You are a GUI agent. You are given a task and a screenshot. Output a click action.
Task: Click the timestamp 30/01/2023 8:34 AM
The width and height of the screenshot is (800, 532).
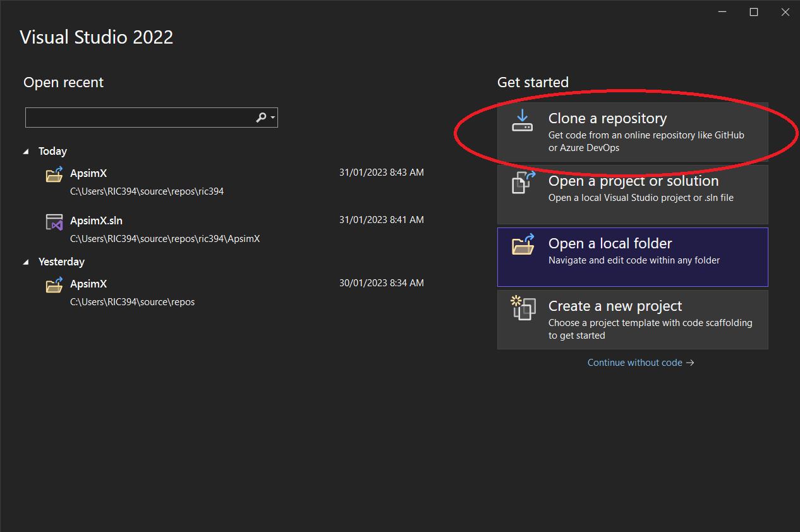pos(382,283)
